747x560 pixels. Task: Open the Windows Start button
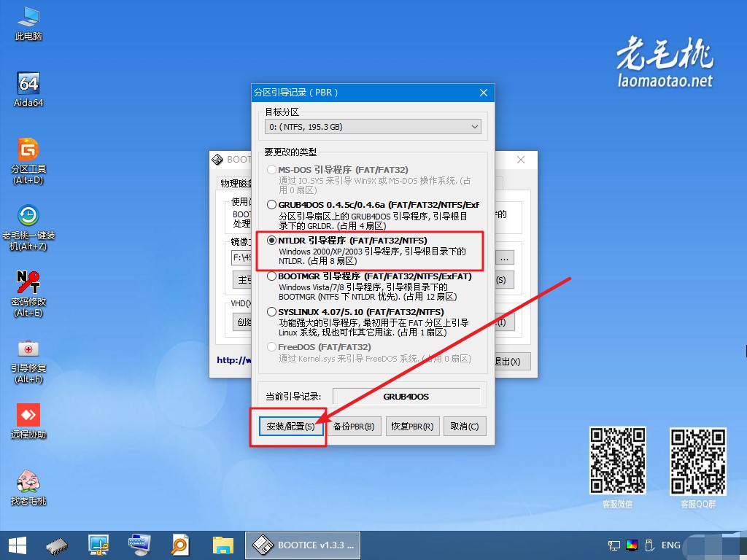18,545
